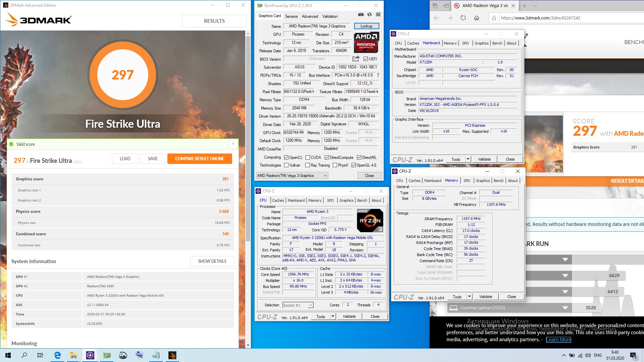This screenshot has height=362, width=644.
Task: Click COMPARE RESULT ONLINE button
Action: tap(200, 159)
